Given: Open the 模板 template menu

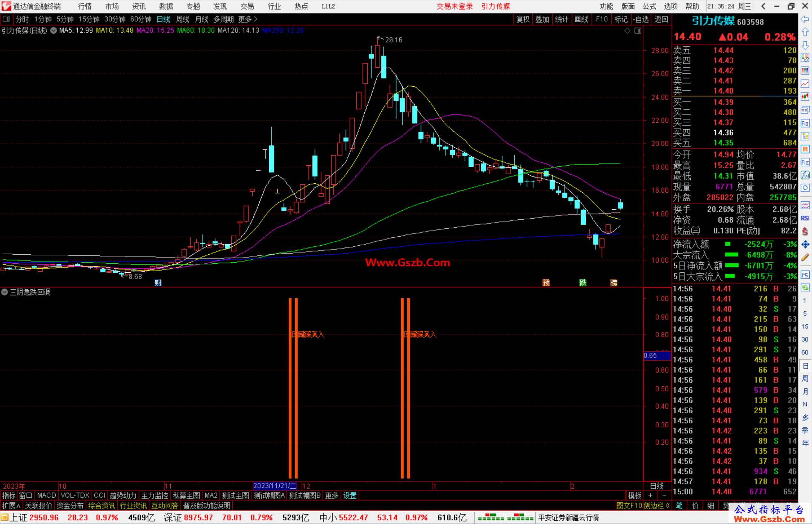Looking at the screenshot, I should (635, 495).
